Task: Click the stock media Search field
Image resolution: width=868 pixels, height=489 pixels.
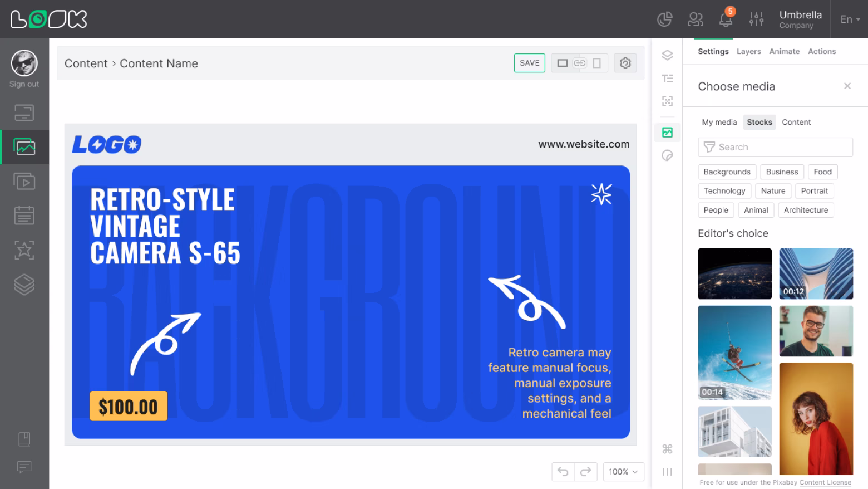Action: 776,147
